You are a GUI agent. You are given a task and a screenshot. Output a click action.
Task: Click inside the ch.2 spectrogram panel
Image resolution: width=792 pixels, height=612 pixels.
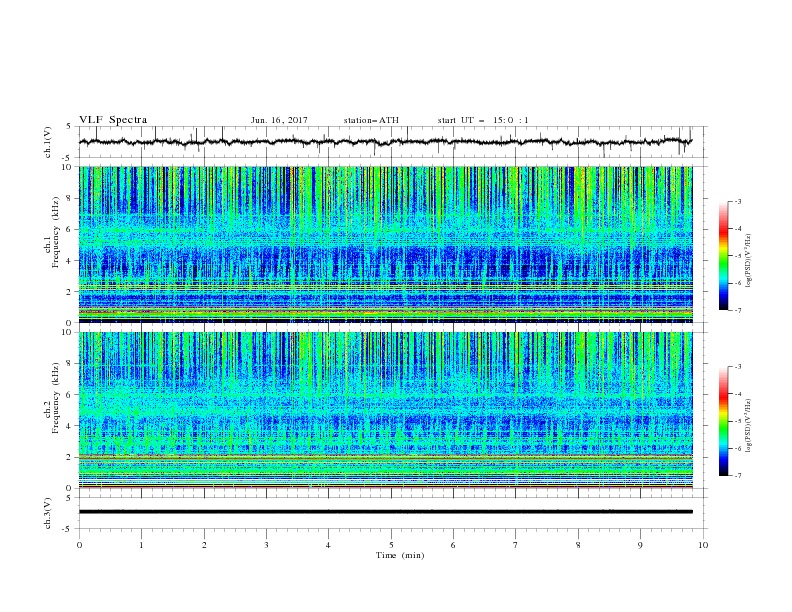[385, 410]
